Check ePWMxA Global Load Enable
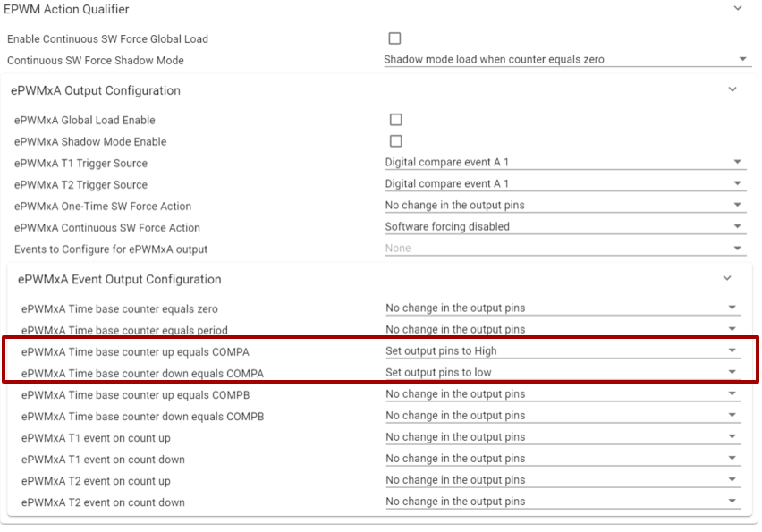The height and width of the screenshot is (532, 762). coord(395,120)
